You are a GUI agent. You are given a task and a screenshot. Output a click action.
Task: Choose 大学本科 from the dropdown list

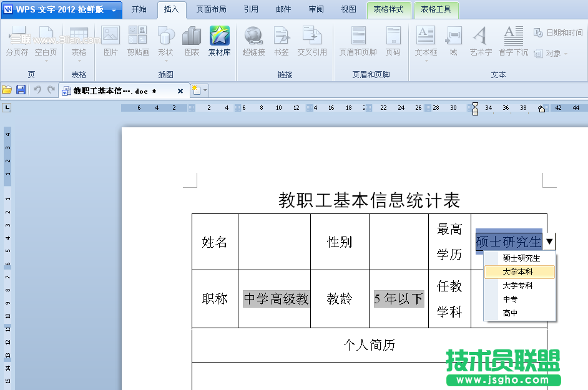point(518,272)
